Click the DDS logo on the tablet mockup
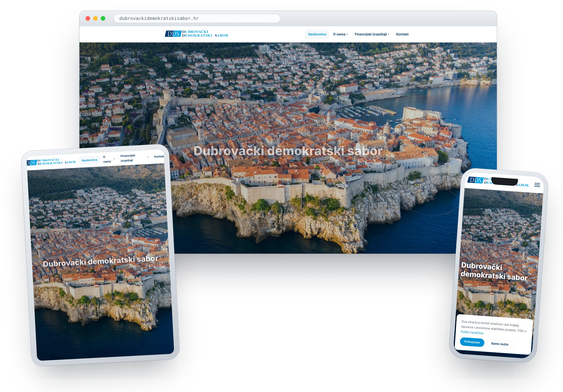The width and height of the screenshot is (563, 392). [x=51, y=162]
